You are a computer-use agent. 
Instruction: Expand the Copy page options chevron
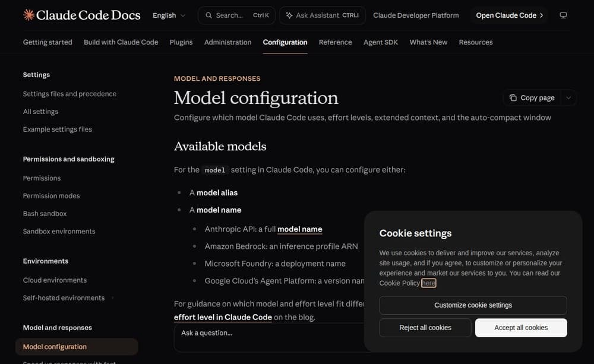[x=568, y=98]
